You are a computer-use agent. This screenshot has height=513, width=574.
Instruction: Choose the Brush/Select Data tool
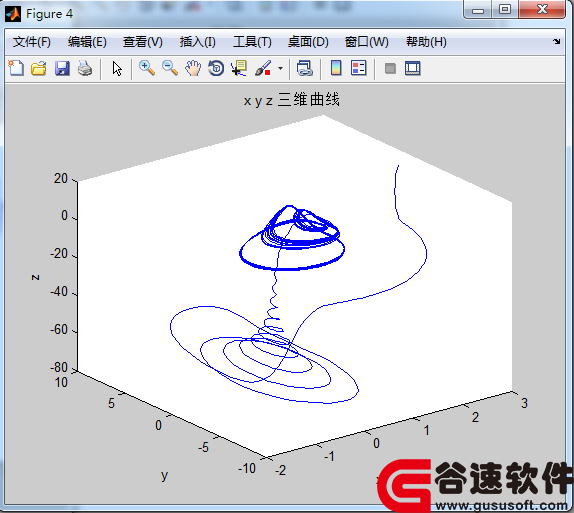point(263,68)
